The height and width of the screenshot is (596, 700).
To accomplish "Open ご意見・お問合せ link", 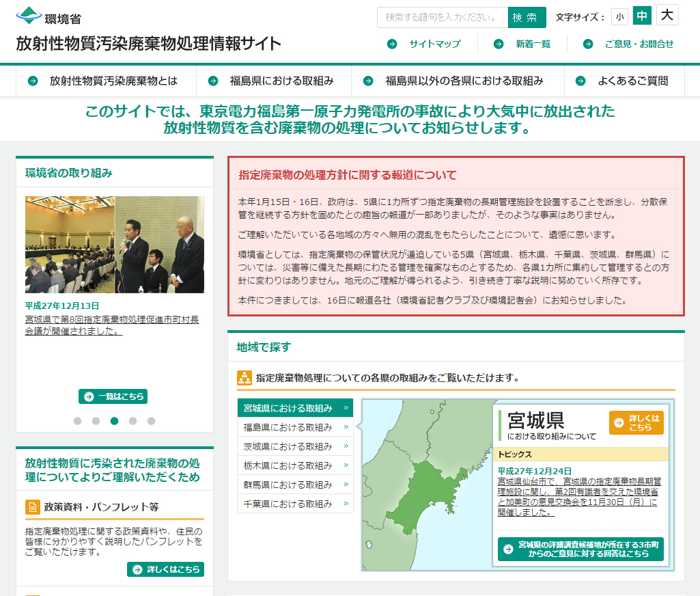I will click(639, 44).
